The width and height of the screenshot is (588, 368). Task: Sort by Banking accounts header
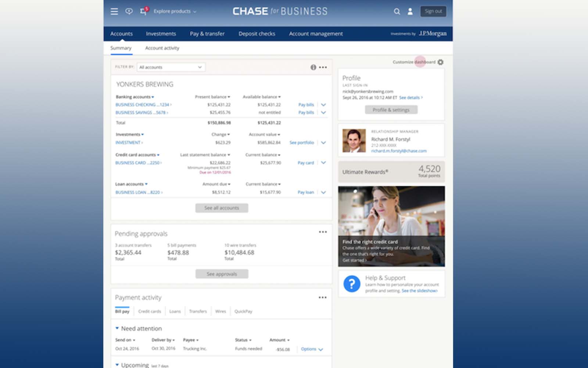[x=135, y=97]
